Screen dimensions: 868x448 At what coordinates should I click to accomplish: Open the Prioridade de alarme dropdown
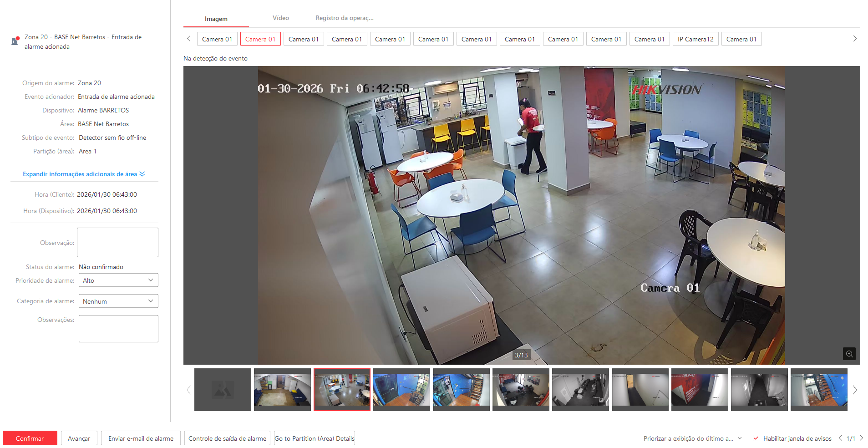click(118, 280)
